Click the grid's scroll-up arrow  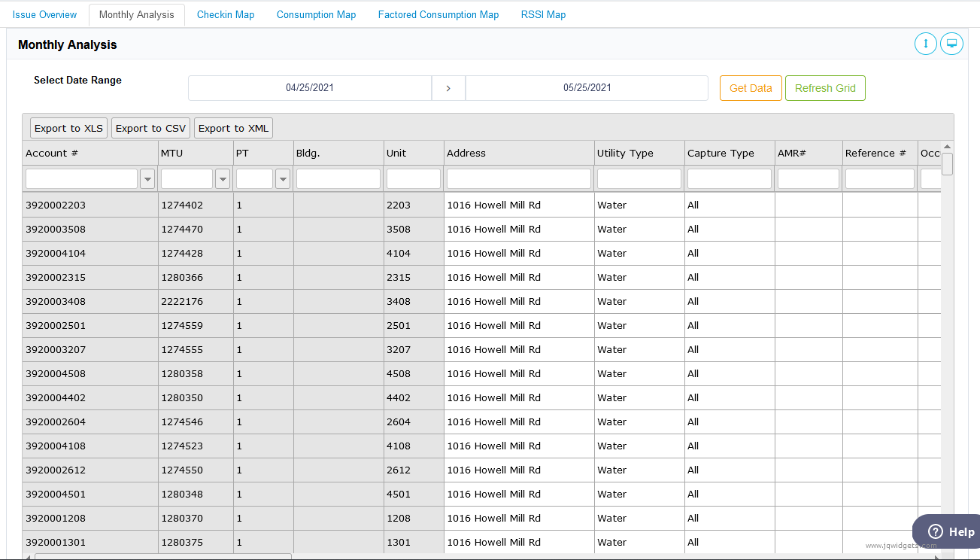[947, 147]
